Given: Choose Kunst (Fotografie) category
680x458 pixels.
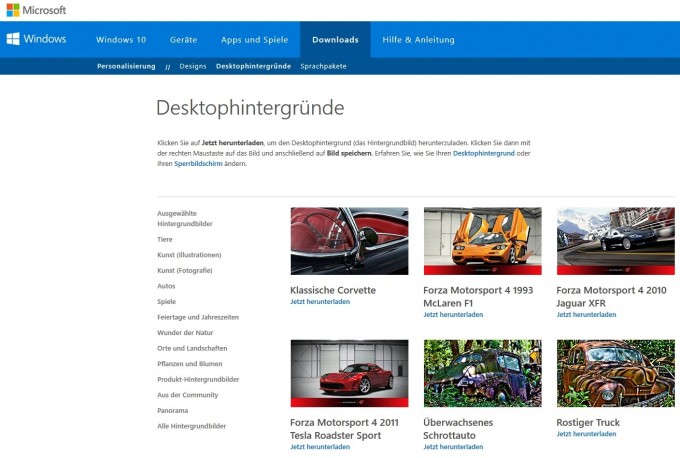Looking at the screenshot, I should pyautogui.click(x=185, y=271).
